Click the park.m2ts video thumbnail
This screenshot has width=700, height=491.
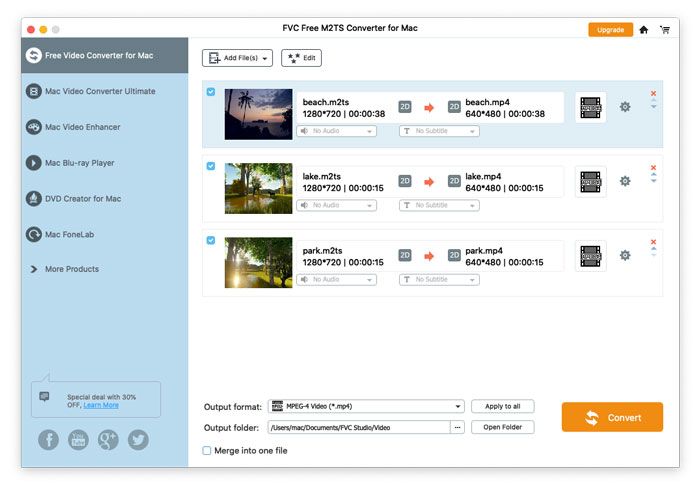coord(258,262)
